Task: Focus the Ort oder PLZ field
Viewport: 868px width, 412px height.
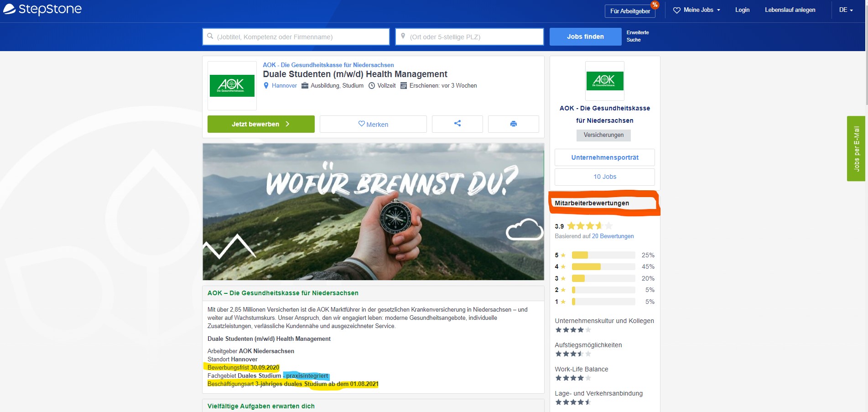Action: click(469, 37)
